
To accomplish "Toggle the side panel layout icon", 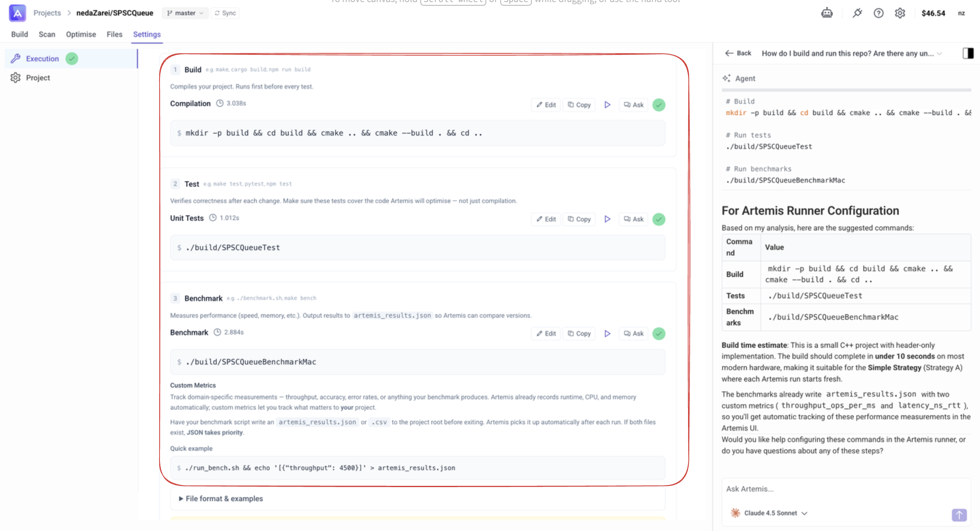I will click(968, 53).
